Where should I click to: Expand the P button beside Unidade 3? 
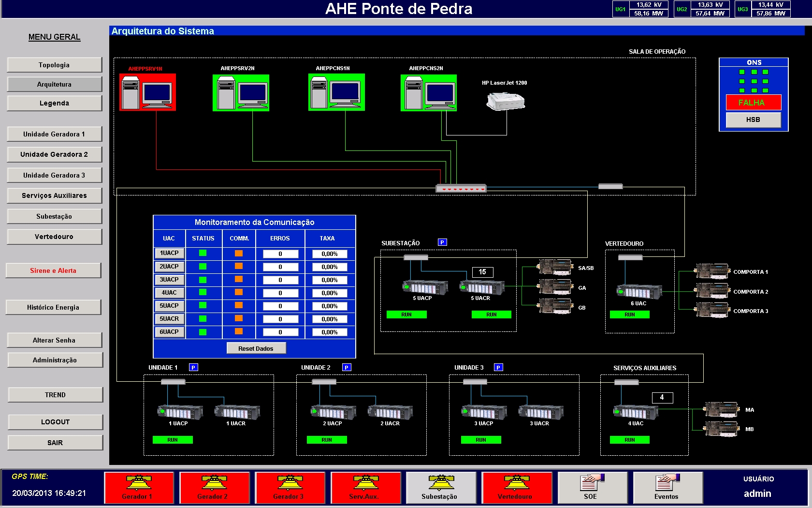coord(498,368)
